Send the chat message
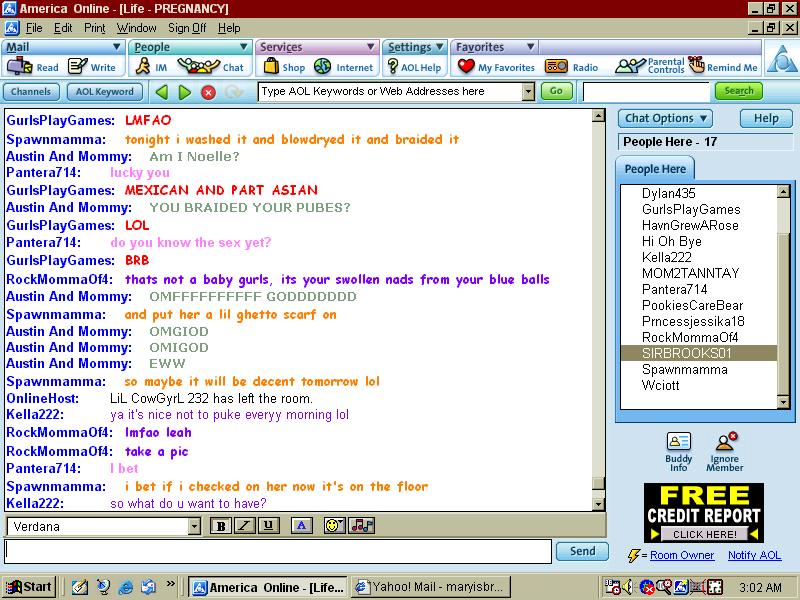This screenshot has height=600, width=800. click(x=582, y=551)
